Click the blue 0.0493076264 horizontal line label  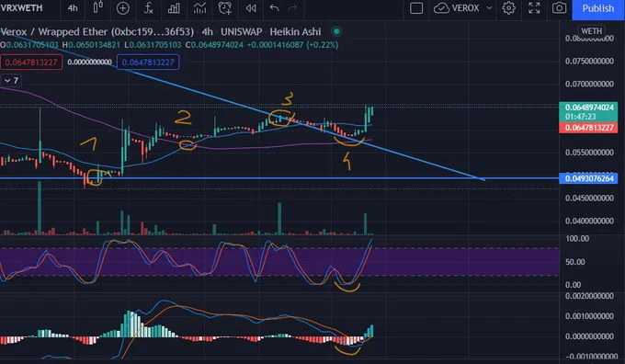[x=589, y=178]
